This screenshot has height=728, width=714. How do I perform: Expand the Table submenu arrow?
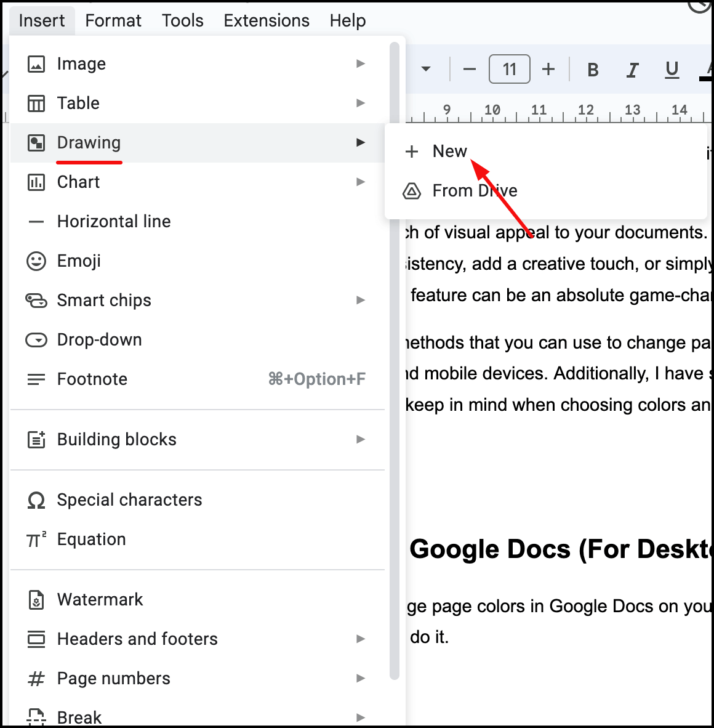361,103
